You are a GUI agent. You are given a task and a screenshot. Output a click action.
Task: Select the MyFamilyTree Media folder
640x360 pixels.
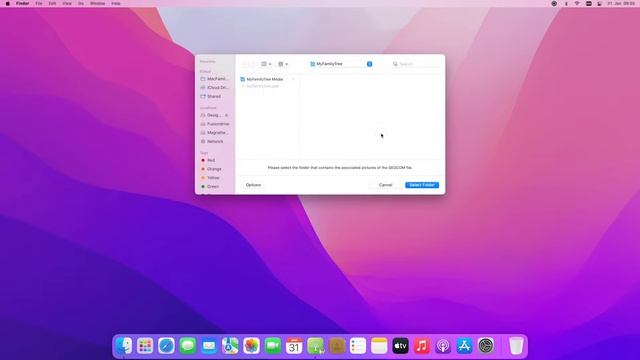point(268,79)
